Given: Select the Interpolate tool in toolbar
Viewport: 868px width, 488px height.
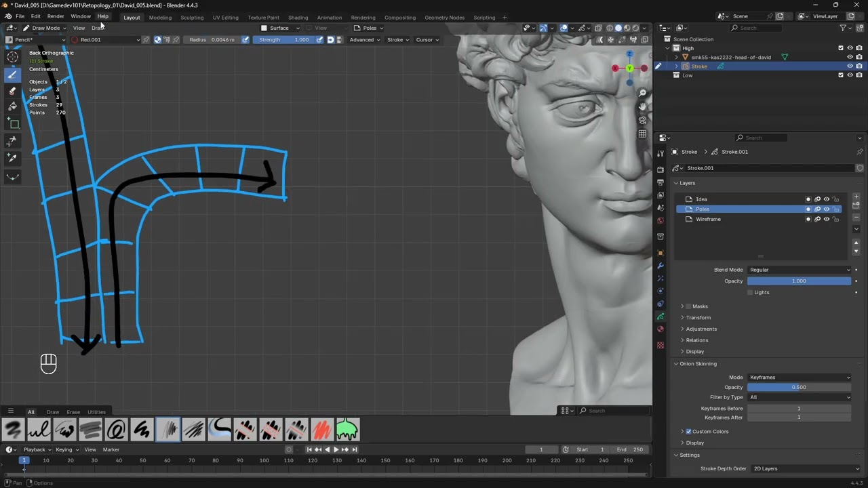Looking at the screenshot, I should click(12, 176).
